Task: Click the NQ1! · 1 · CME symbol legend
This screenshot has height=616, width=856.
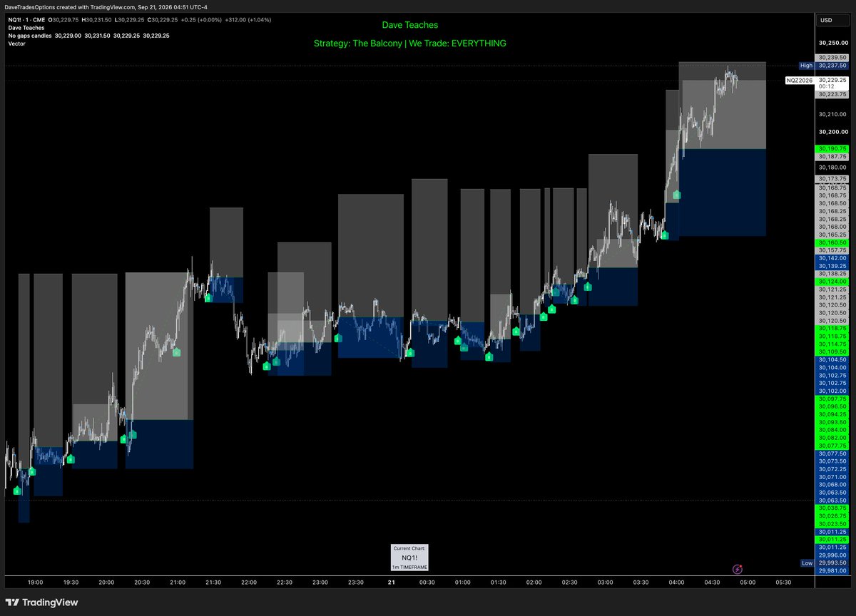Action: click(26, 20)
